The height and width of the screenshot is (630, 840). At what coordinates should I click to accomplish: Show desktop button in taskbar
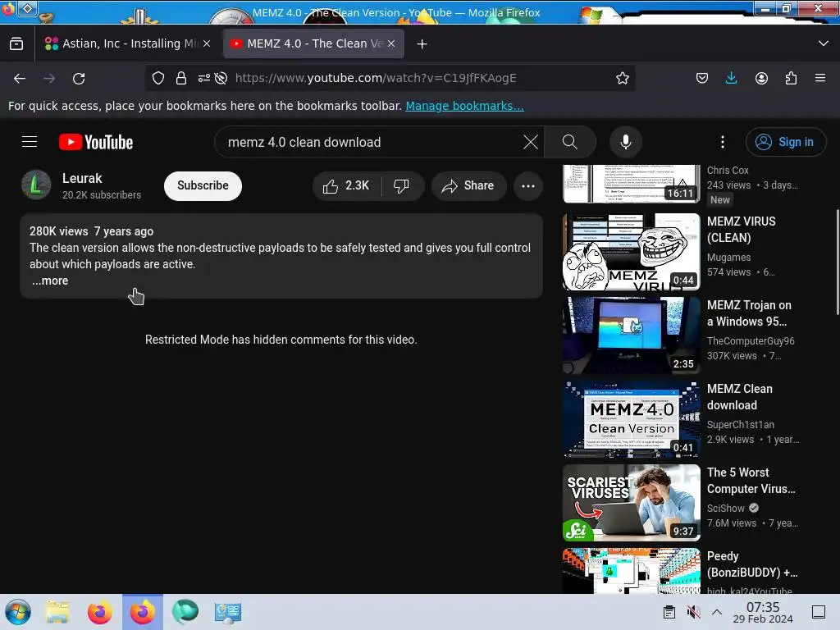click(819, 612)
